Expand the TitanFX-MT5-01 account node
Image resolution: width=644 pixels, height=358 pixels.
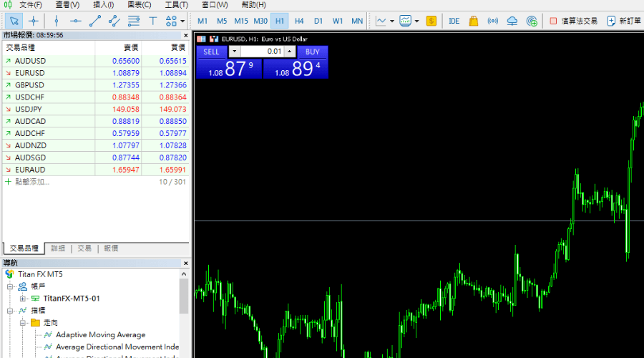click(23, 299)
